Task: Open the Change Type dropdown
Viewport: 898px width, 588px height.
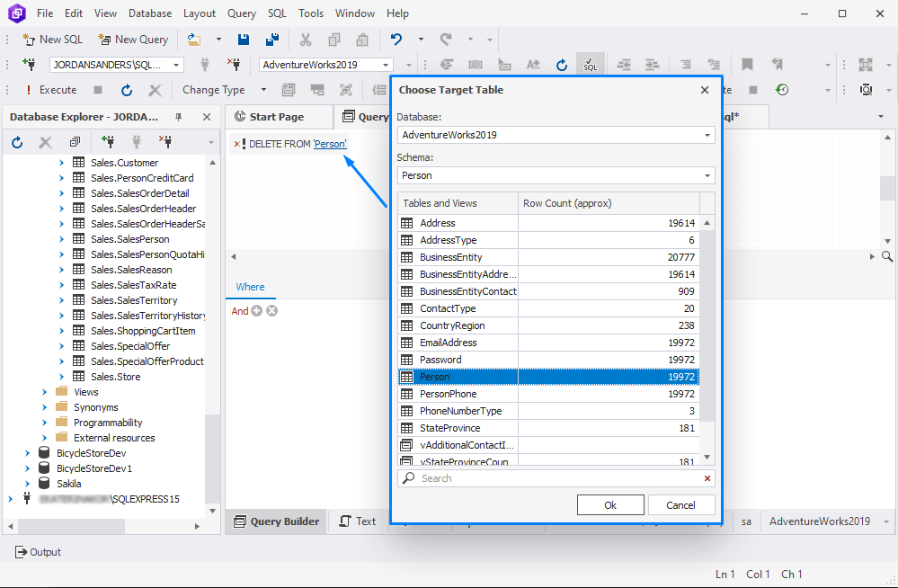Action: [x=263, y=90]
